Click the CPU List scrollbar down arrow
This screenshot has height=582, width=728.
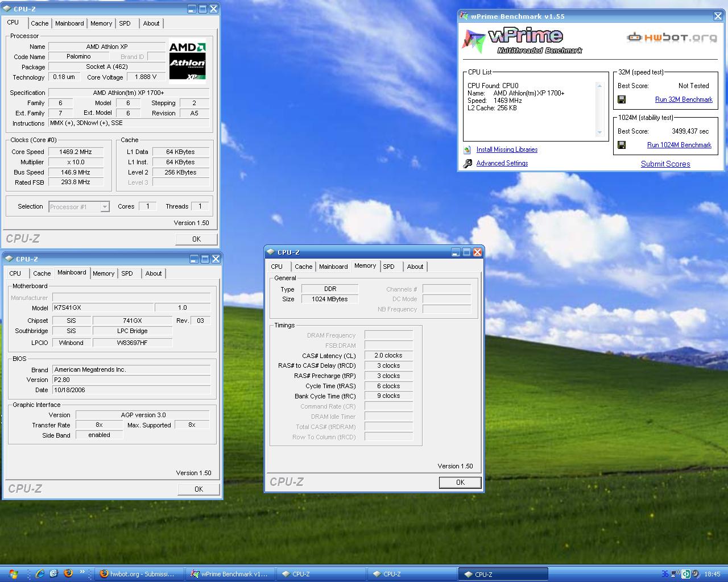599,132
